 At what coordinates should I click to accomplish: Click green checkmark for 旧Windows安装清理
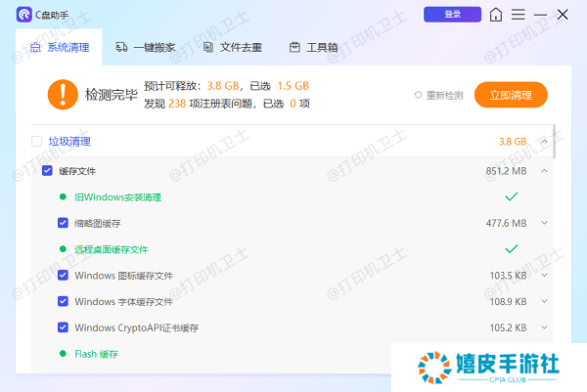(x=512, y=196)
